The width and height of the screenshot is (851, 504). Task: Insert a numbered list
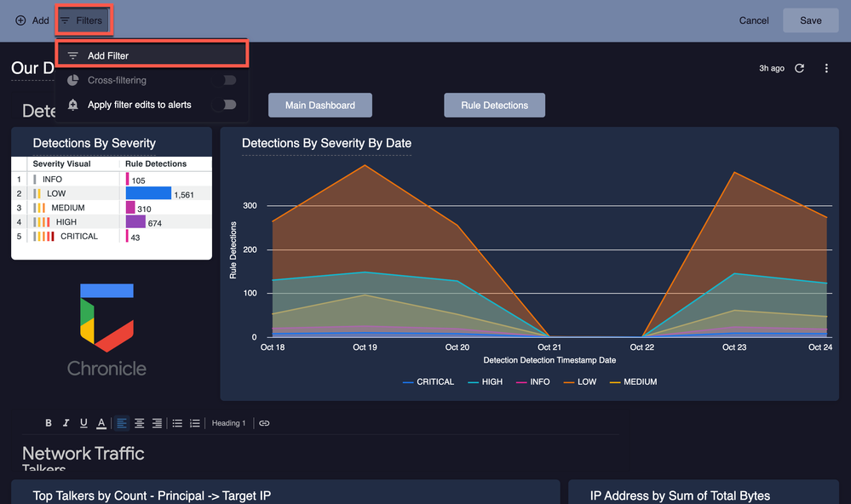[195, 423]
